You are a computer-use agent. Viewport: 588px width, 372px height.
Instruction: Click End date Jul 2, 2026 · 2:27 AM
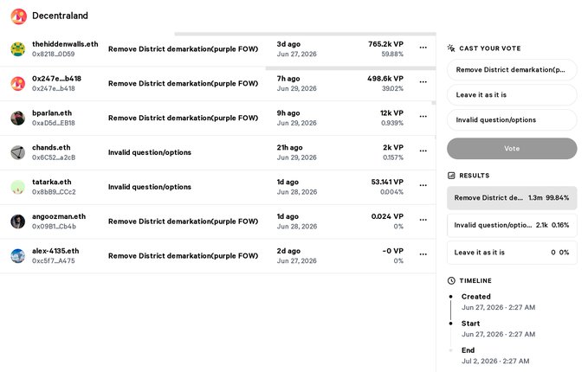click(x=495, y=361)
